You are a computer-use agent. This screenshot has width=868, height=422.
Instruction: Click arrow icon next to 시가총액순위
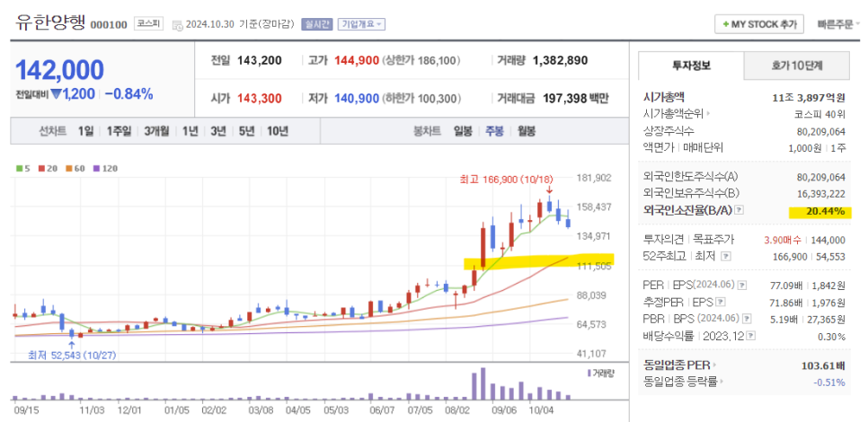point(707,114)
